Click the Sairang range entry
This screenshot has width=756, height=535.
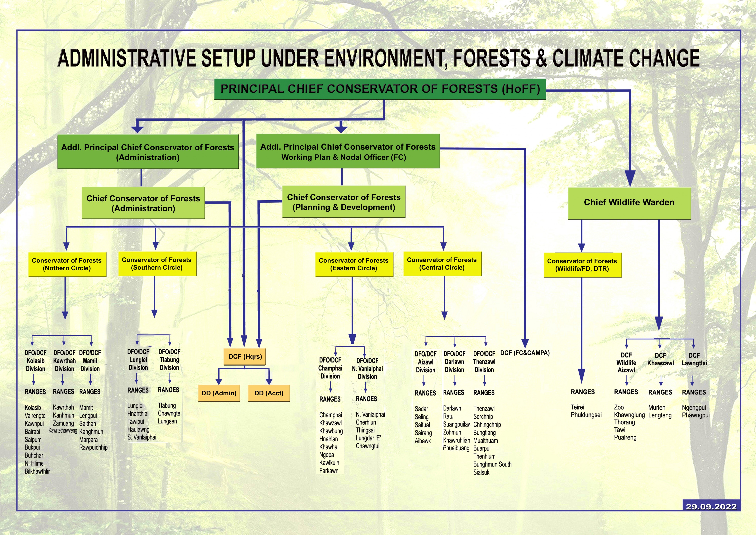423,433
